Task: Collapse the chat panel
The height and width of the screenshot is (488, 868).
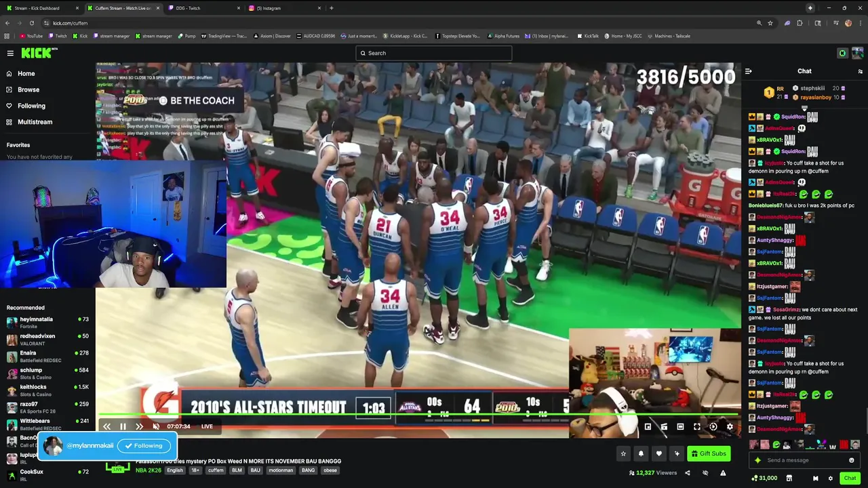Action: pos(748,71)
